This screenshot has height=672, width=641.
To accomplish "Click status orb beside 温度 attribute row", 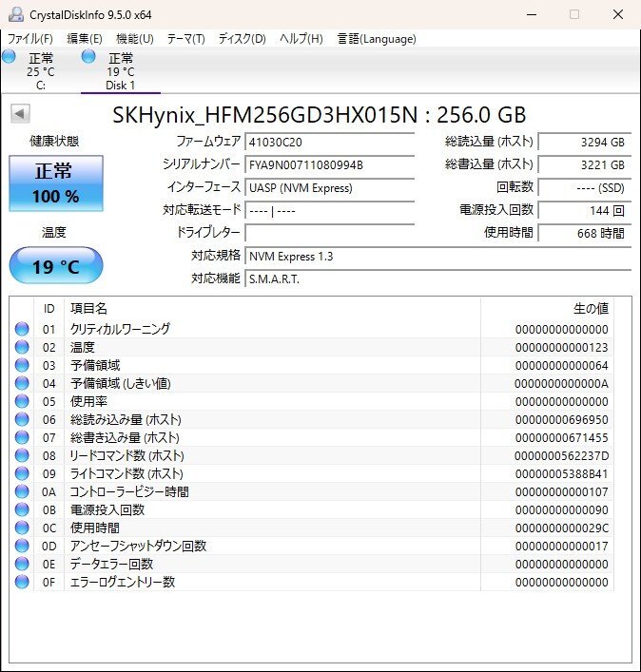I will click(22, 347).
